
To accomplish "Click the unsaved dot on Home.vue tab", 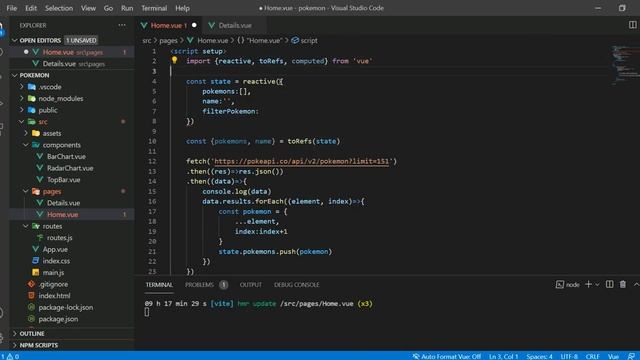I will [194, 25].
